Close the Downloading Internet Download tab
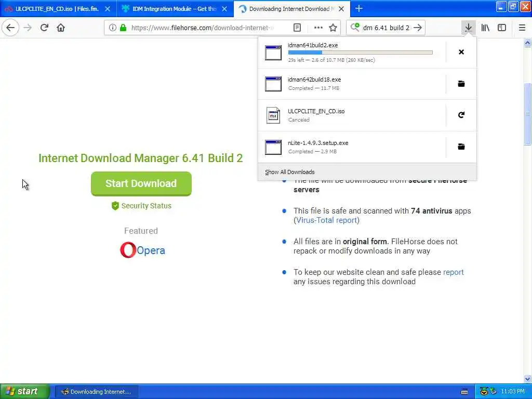 [342, 9]
